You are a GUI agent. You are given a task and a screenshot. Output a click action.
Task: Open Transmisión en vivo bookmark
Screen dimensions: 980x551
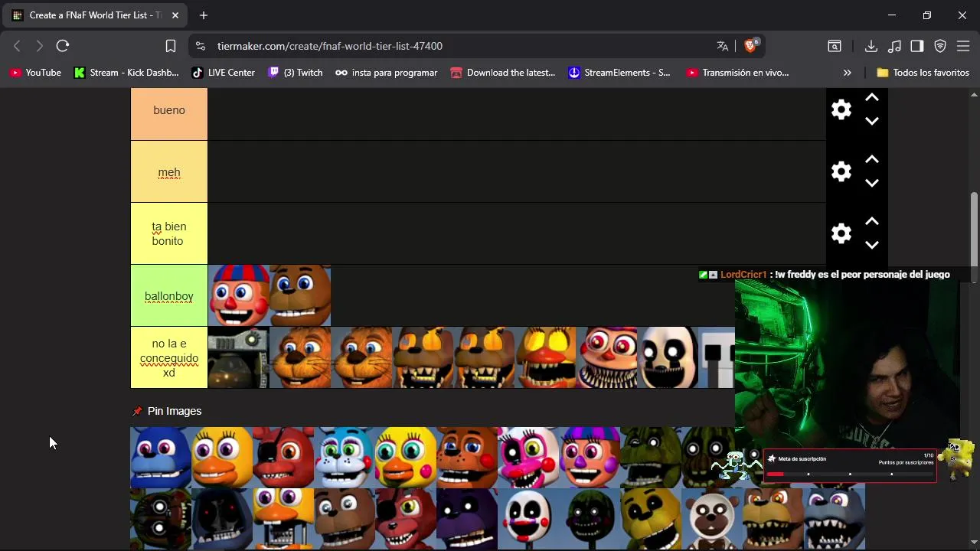[737, 73]
